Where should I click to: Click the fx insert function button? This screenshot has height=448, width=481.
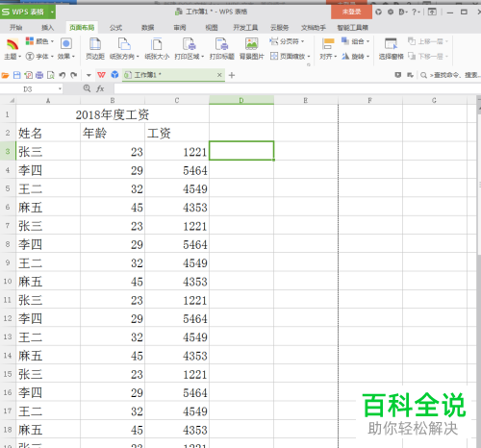(x=100, y=88)
